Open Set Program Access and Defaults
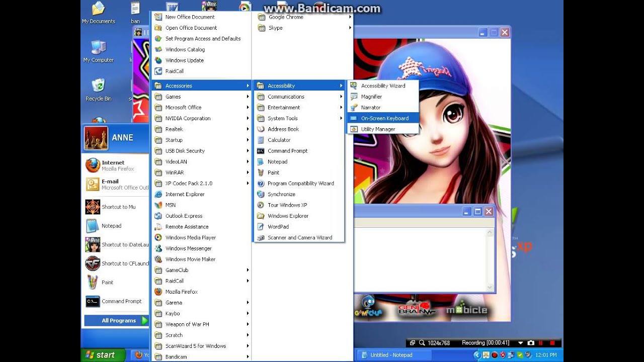644x362 pixels. (201, 39)
